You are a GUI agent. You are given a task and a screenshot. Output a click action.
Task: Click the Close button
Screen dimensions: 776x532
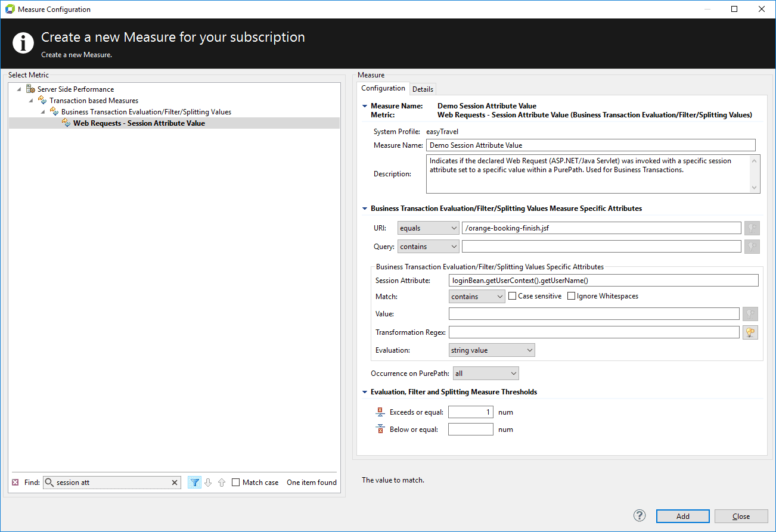coord(741,516)
